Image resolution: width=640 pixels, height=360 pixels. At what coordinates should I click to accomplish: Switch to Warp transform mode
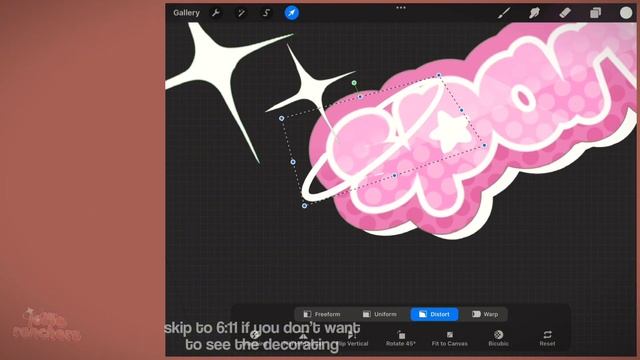pyautogui.click(x=485, y=314)
